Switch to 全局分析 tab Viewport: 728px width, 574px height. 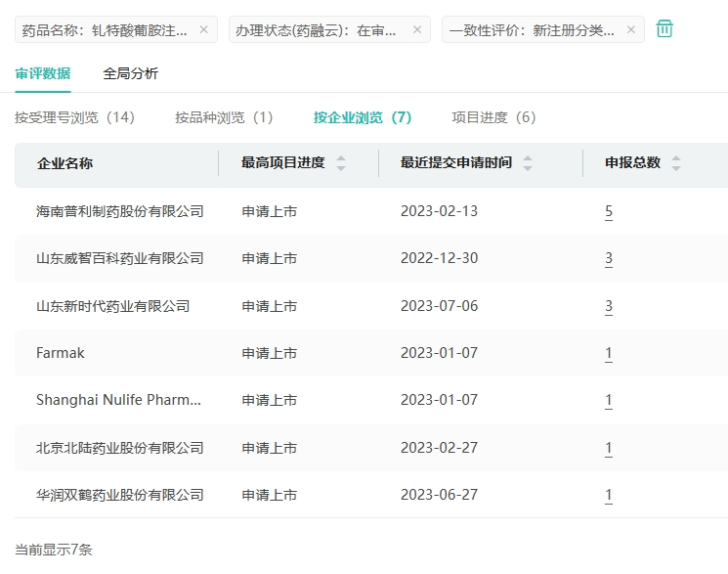click(x=130, y=73)
